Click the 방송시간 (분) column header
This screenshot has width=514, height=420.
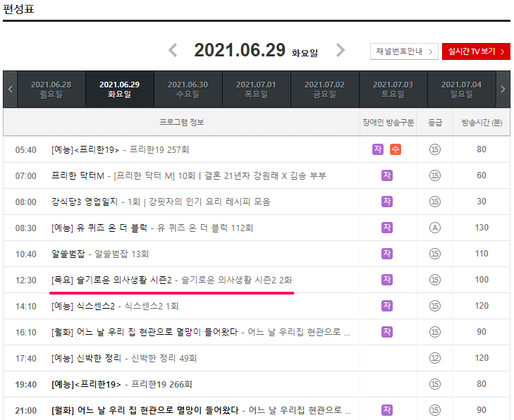click(482, 122)
